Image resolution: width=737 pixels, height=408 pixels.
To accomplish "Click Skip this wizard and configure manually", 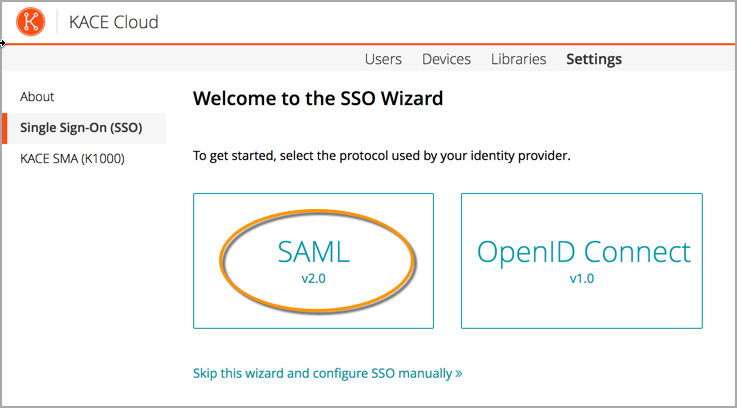I will click(322, 373).
